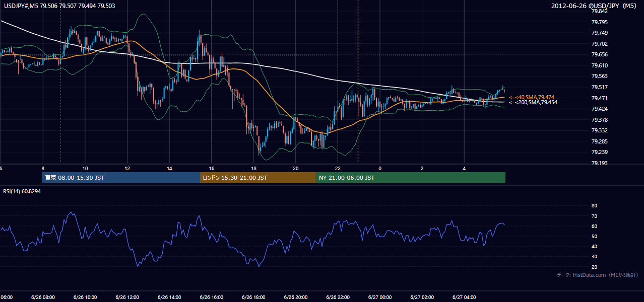644x302 pixels.
Task: Click the bottom time label 6/27 00:00
Action: (x=380, y=297)
